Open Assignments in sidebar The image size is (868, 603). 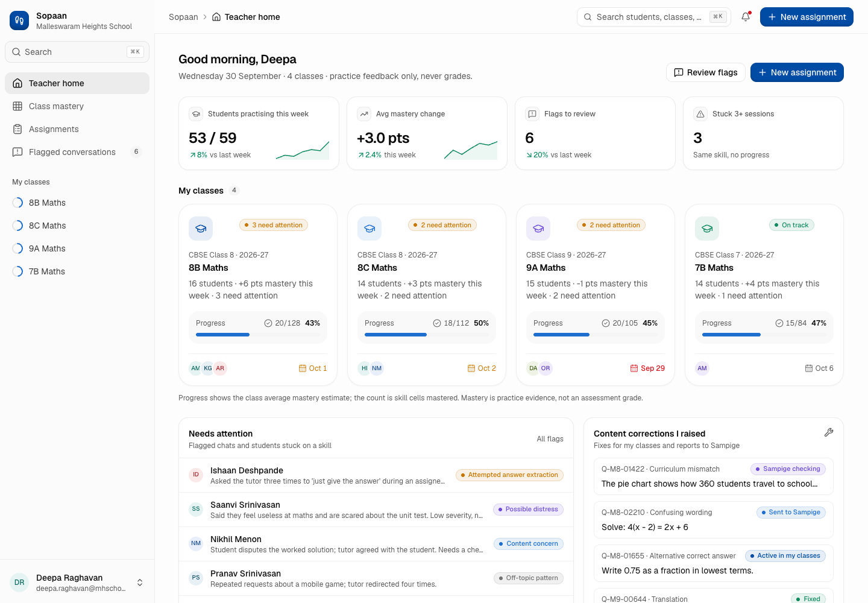(x=77, y=129)
